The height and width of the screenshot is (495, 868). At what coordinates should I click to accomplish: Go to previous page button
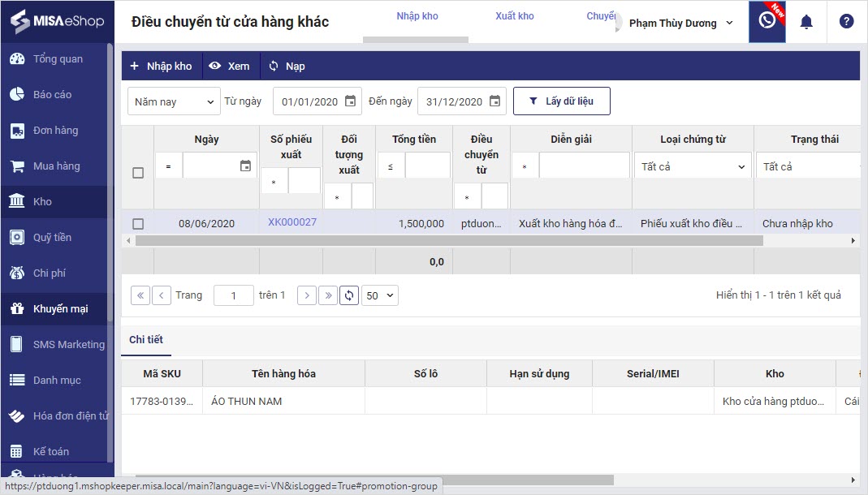pos(161,295)
